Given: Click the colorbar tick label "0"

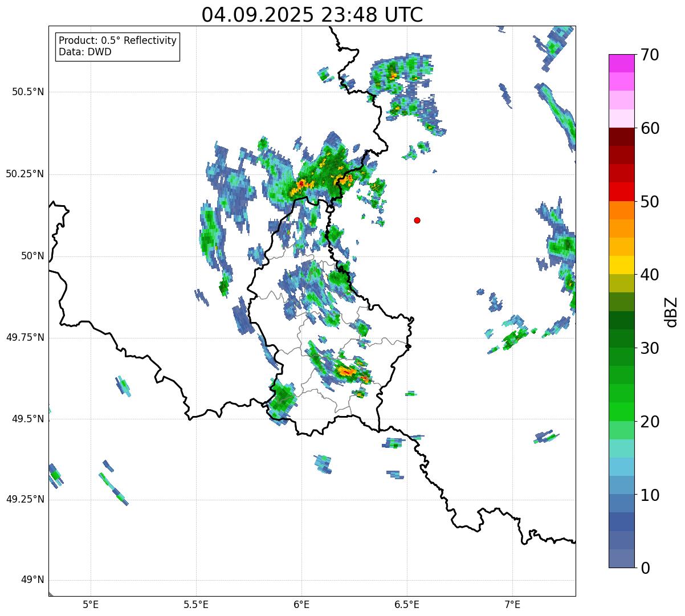Looking at the screenshot, I should 645,568.
